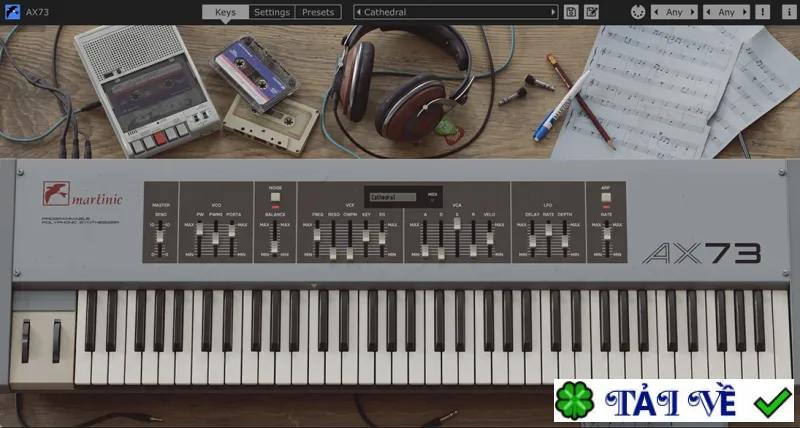Go to next preset after Cathedral

click(553, 12)
